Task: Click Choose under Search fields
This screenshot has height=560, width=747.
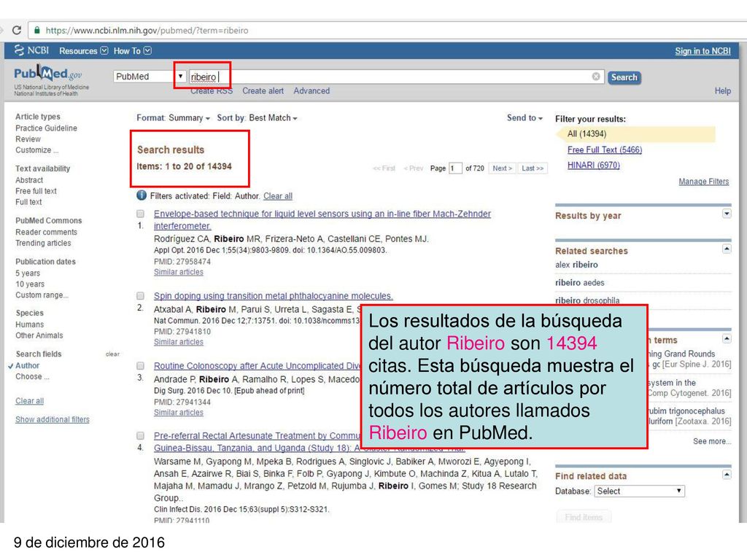Action: point(32,376)
